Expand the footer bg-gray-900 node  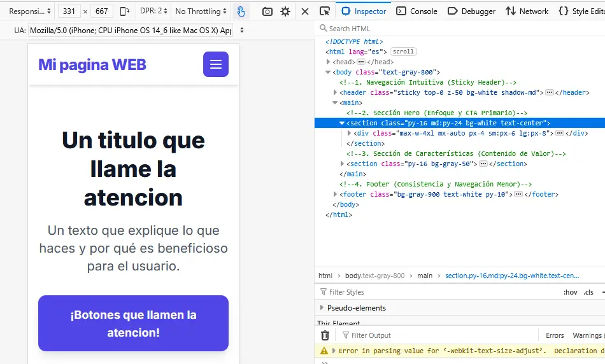pos(335,194)
